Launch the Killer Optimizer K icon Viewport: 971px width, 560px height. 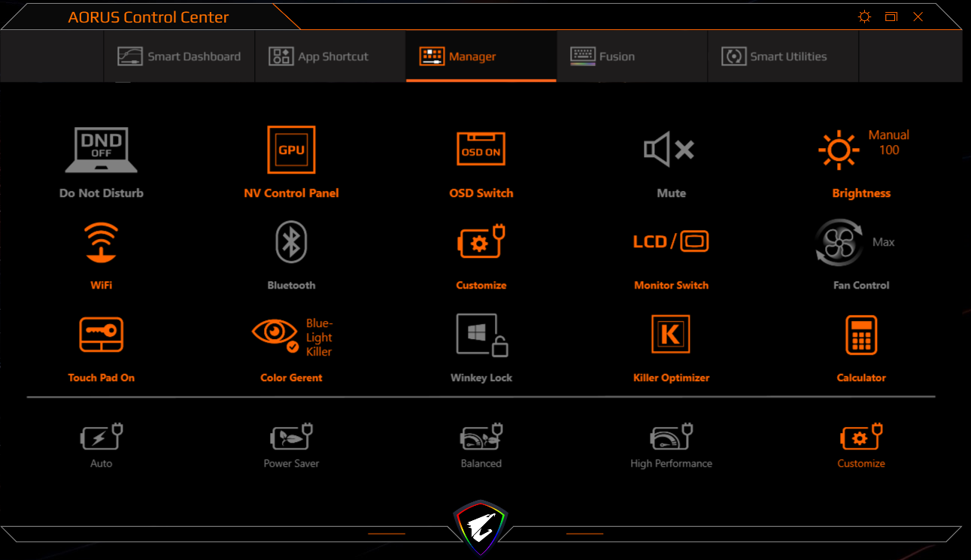[671, 334]
